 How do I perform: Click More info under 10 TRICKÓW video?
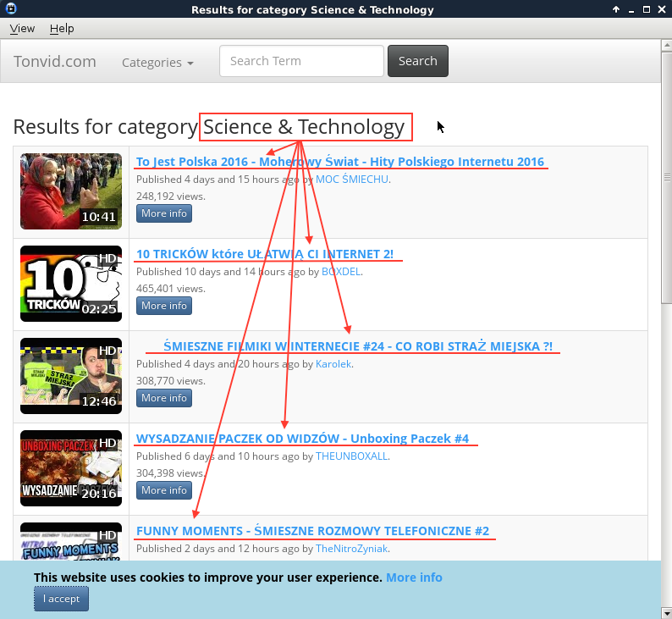[x=164, y=306]
